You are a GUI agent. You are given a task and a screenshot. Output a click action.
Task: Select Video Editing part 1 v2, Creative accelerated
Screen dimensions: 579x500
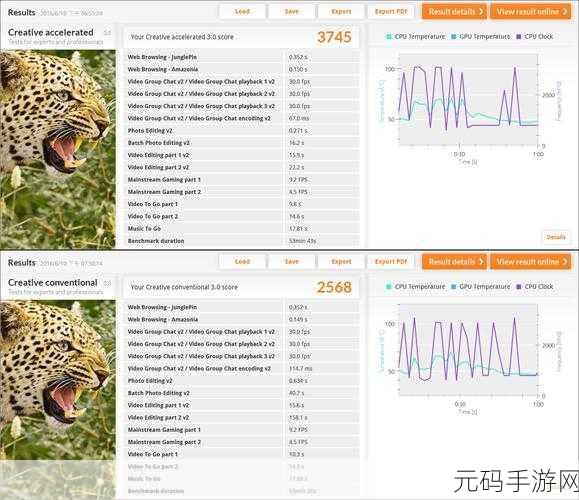(x=242, y=155)
